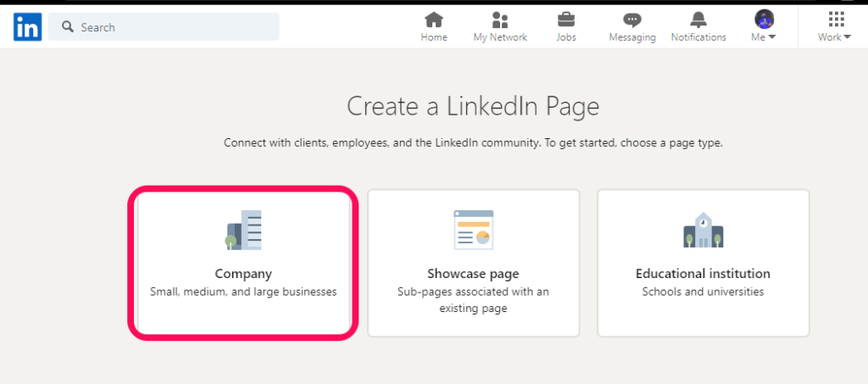Click the LinkedIn logo icon

coord(28,27)
